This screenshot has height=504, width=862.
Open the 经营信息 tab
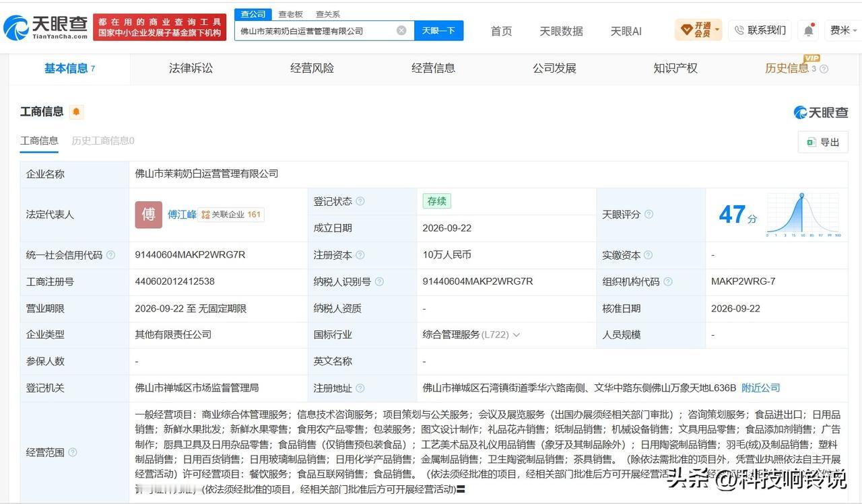coord(433,68)
